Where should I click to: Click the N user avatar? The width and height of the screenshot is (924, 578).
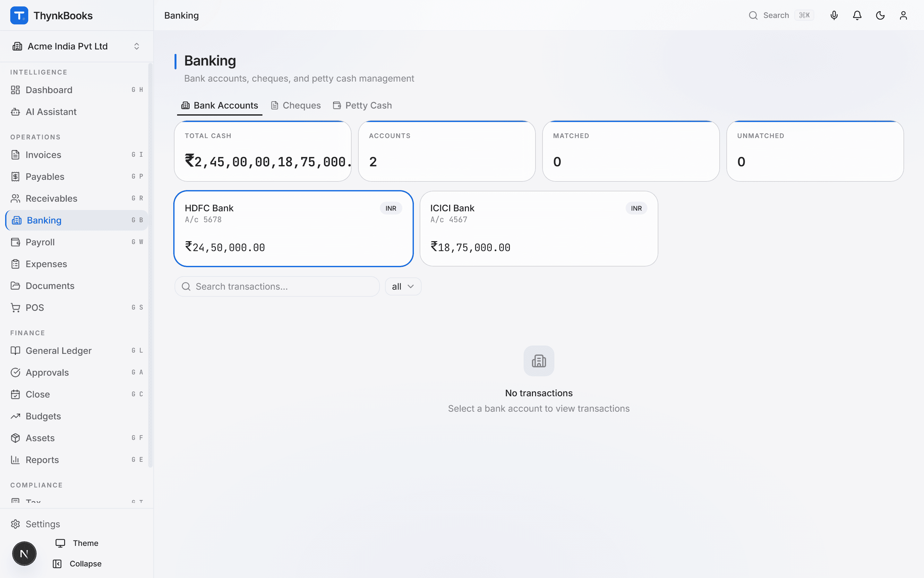coord(24,554)
